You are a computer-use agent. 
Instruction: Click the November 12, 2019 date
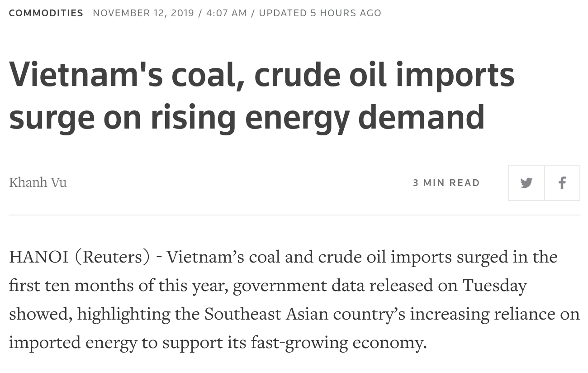143,13
